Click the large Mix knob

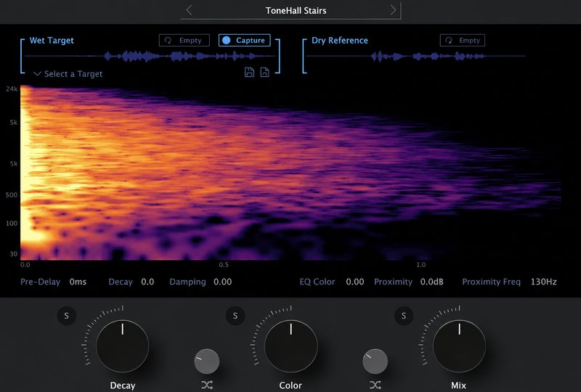460,346
